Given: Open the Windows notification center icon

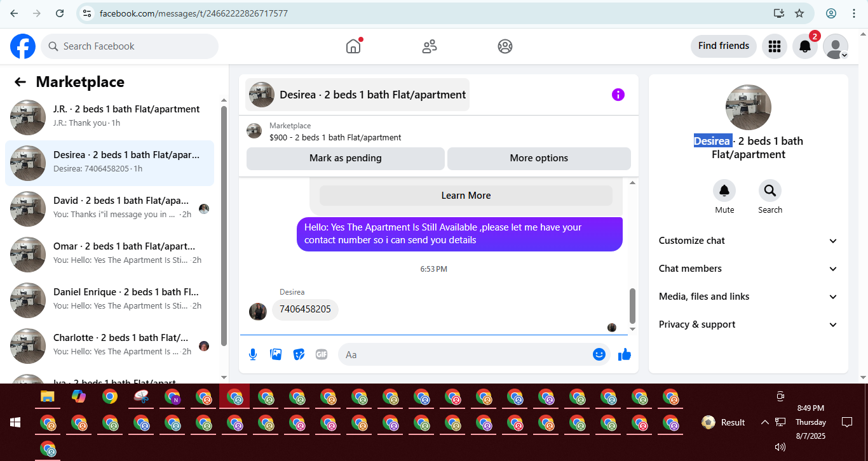Looking at the screenshot, I should [x=846, y=422].
